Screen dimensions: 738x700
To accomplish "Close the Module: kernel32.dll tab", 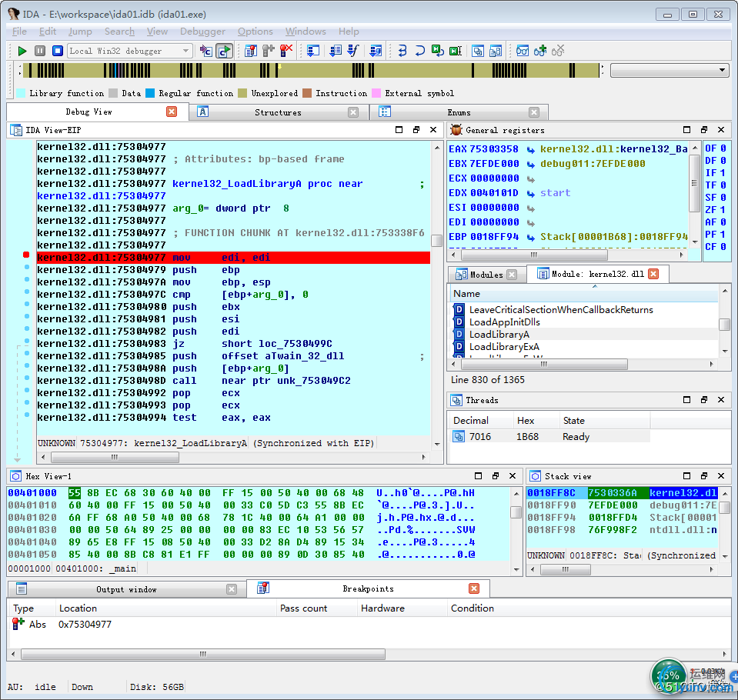I will pyautogui.click(x=653, y=274).
